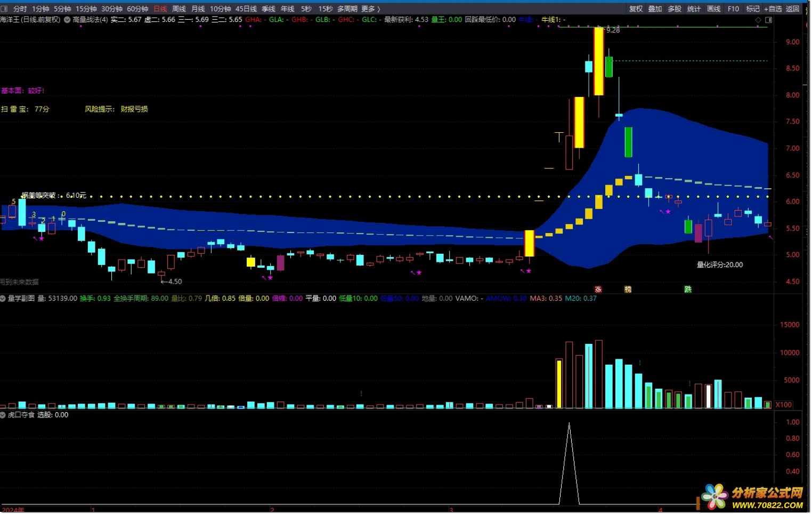Image resolution: width=812 pixels, height=514 pixels.
Task: Click the 基本面: 较好! label
Action: (23, 91)
